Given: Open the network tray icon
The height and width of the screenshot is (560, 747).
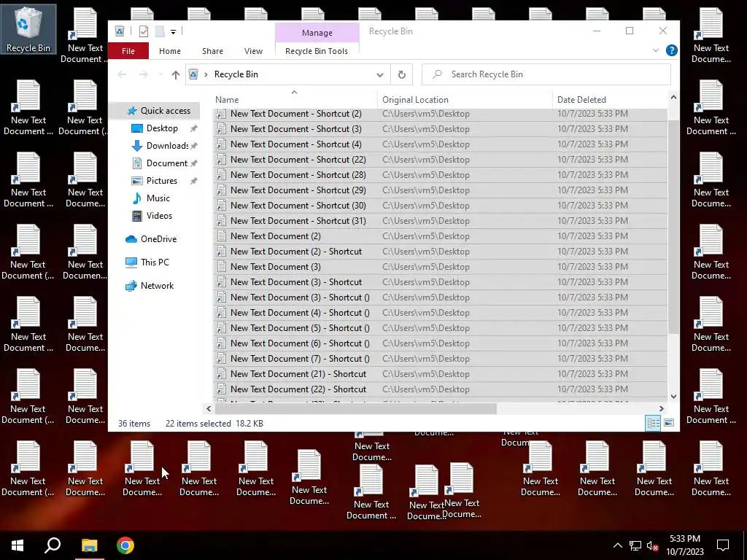Looking at the screenshot, I should coord(635,545).
